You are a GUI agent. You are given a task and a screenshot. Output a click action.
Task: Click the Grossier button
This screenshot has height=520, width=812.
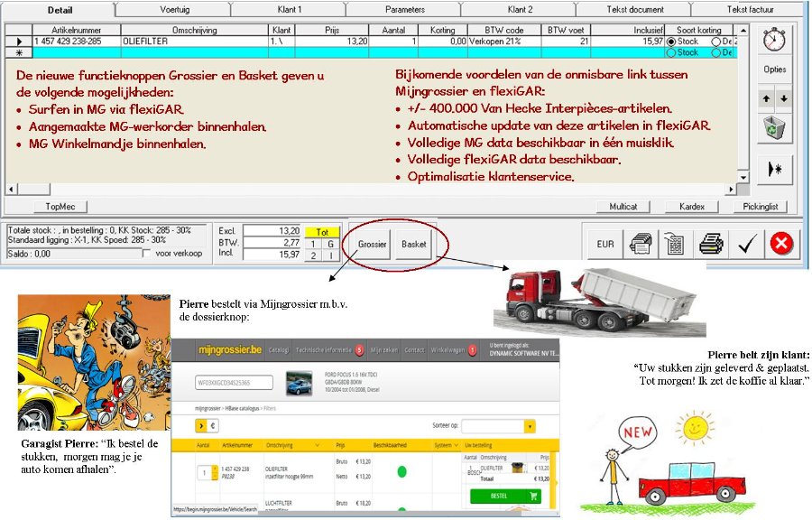pyautogui.click(x=372, y=244)
